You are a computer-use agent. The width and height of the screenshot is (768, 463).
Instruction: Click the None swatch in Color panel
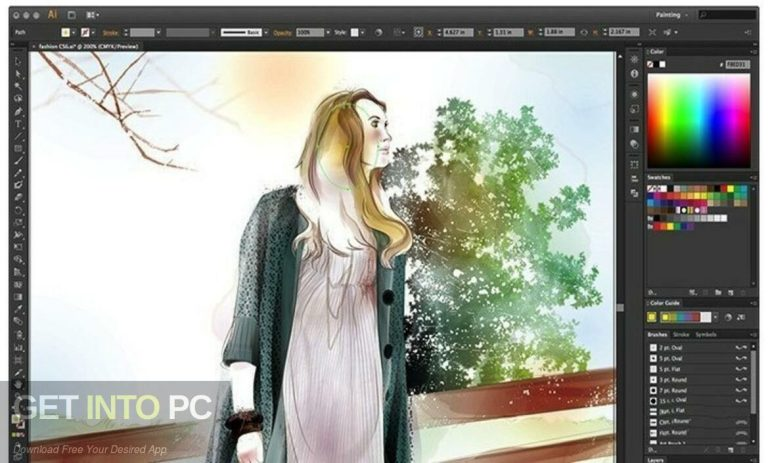point(650,64)
